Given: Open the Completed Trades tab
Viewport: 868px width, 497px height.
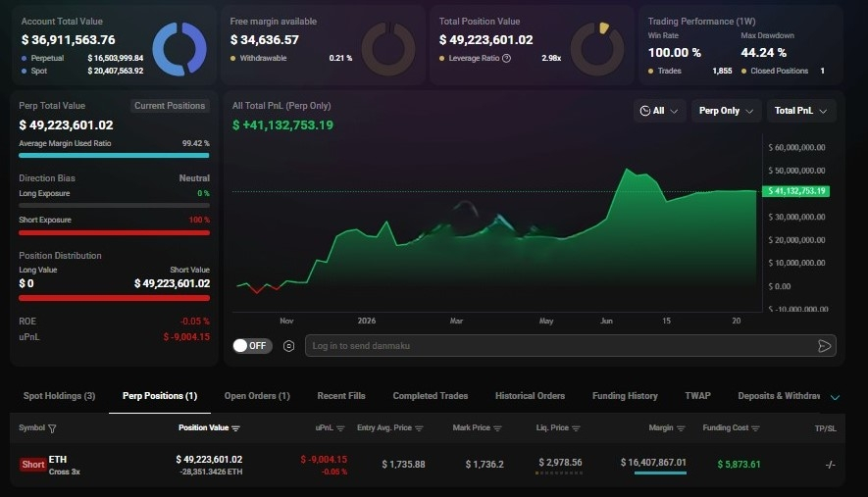Looking at the screenshot, I should coord(431,396).
